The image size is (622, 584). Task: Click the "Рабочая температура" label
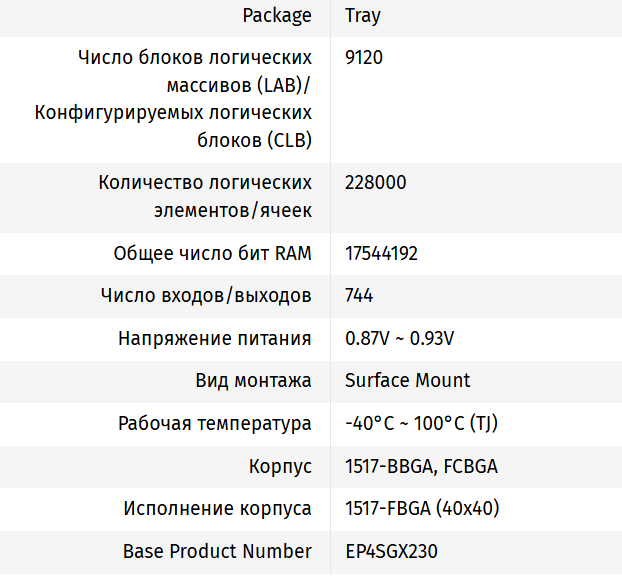[215, 424]
